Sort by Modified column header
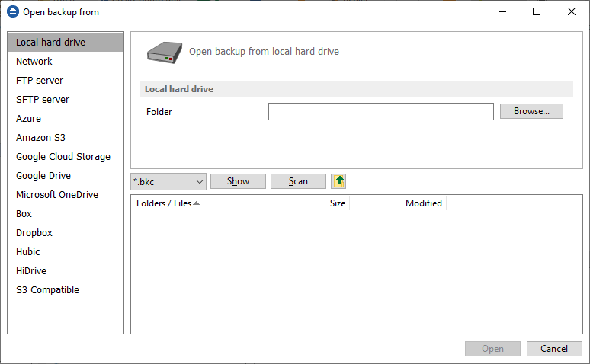 [x=398, y=203]
